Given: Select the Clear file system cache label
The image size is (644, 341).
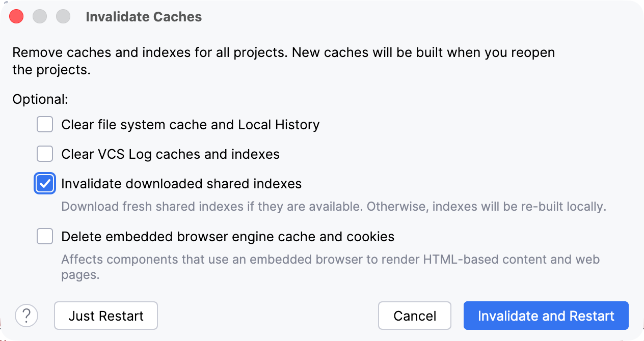Looking at the screenshot, I should [190, 124].
